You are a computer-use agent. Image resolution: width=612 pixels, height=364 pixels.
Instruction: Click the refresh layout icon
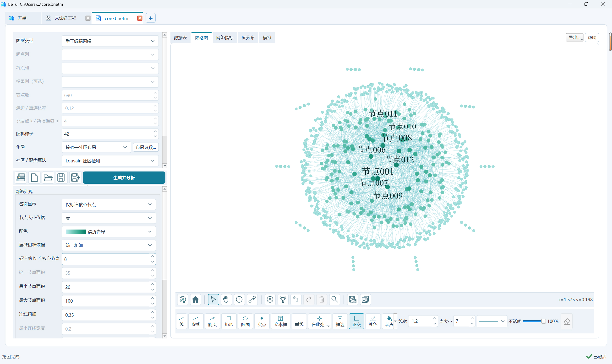click(183, 300)
